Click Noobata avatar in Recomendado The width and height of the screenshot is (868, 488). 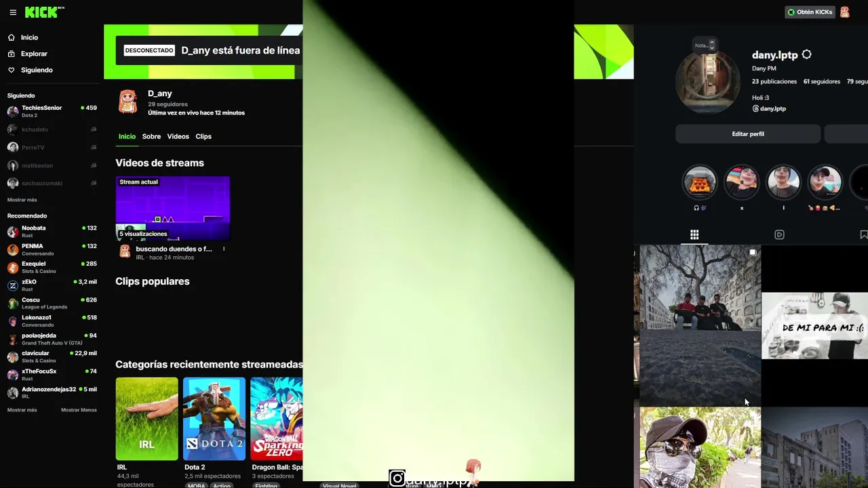pos(13,232)
